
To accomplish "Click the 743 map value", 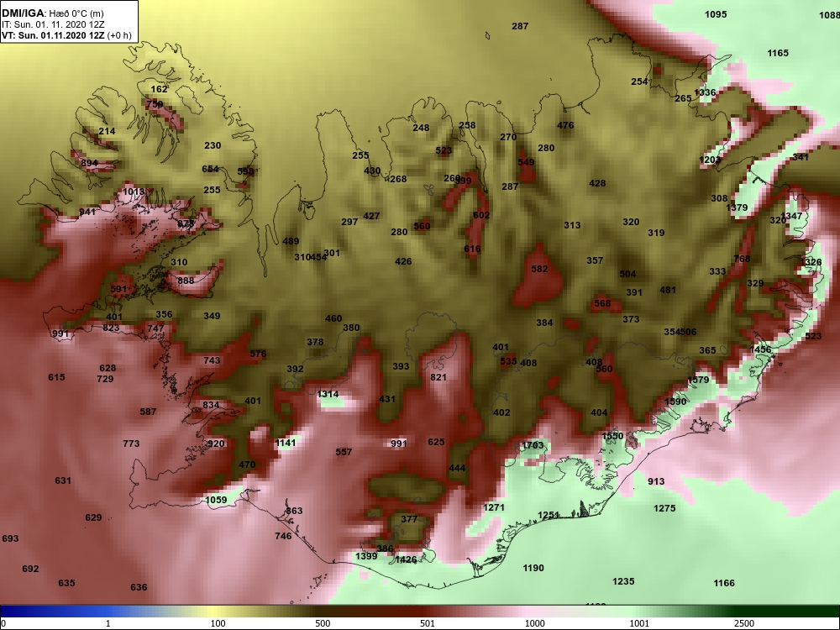I will pos(212,360).
